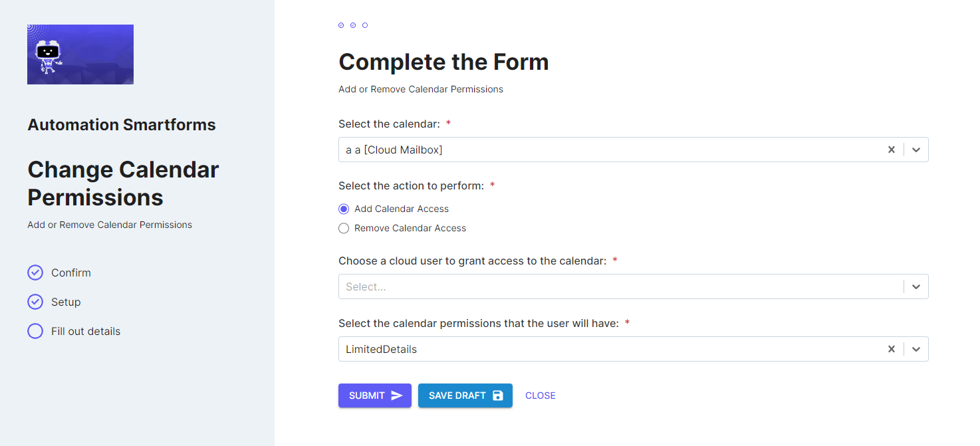Click the cloud user Select... input field
The width and height of the screenshot is (980, 446).
pos(621,286)
